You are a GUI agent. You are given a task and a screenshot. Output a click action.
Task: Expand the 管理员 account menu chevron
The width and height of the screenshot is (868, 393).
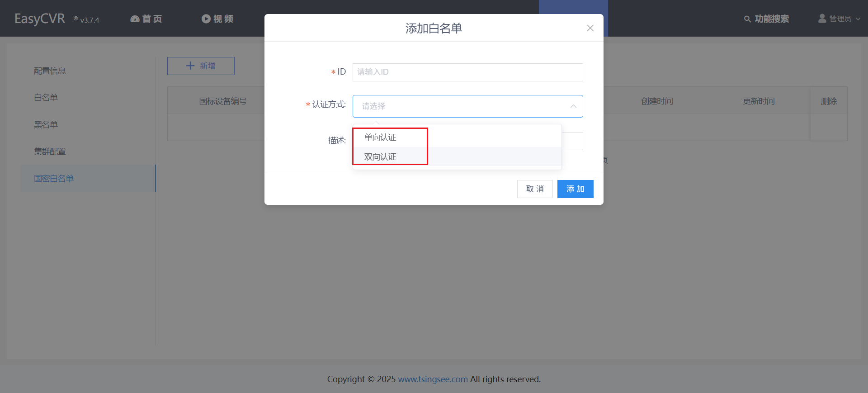[858, 19]
